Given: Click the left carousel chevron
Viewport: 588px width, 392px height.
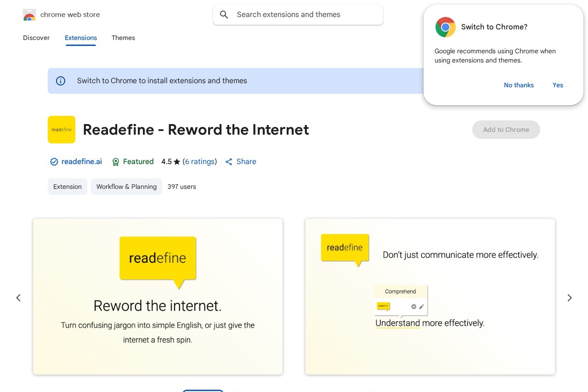Looking at the screenshot, I should tap(18, 298).
